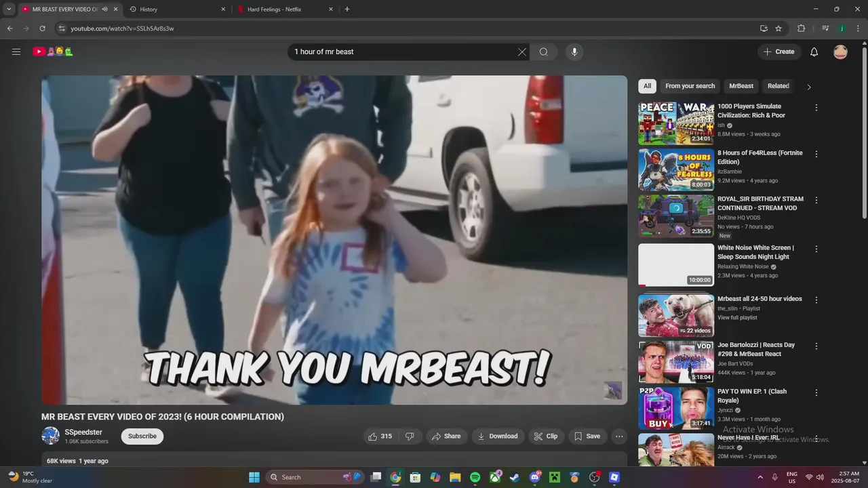Go to YouTube home via logo
This screenshot has width=868, height=488.
click(52, 52)
